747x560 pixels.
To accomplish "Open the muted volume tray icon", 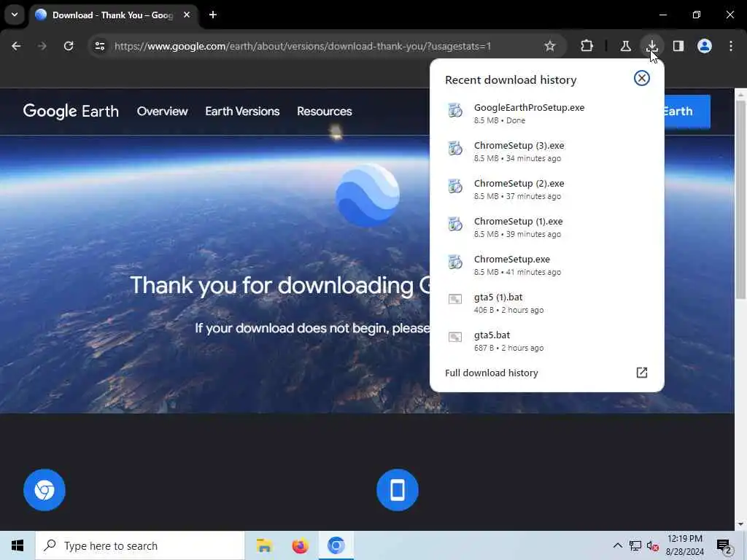I will 653,545.
